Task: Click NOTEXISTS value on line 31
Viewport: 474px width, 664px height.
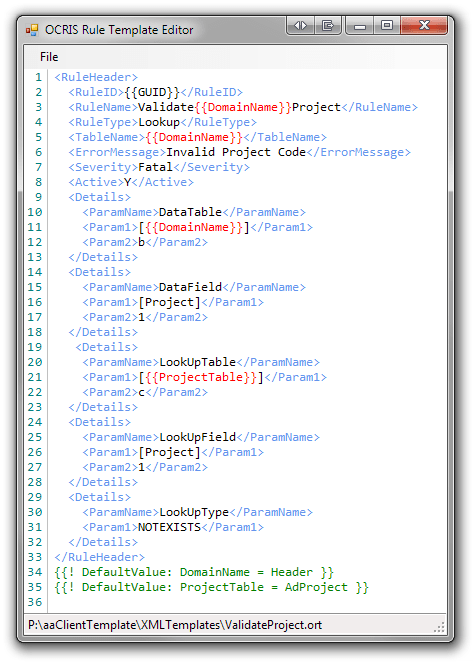Action: (x=169, y=527)
